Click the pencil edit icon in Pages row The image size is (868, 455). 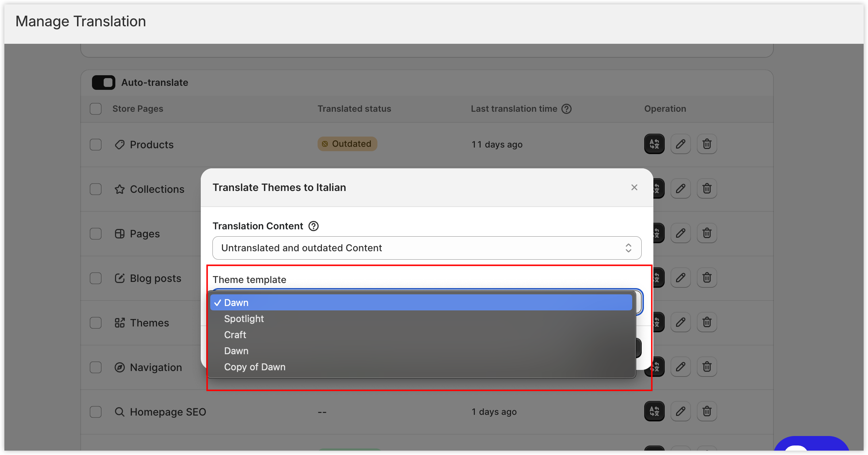(x=680, y=233)
